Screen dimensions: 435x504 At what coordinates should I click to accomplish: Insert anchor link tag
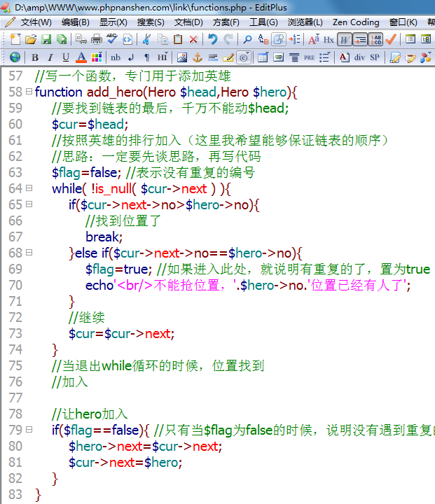point(198,57)
